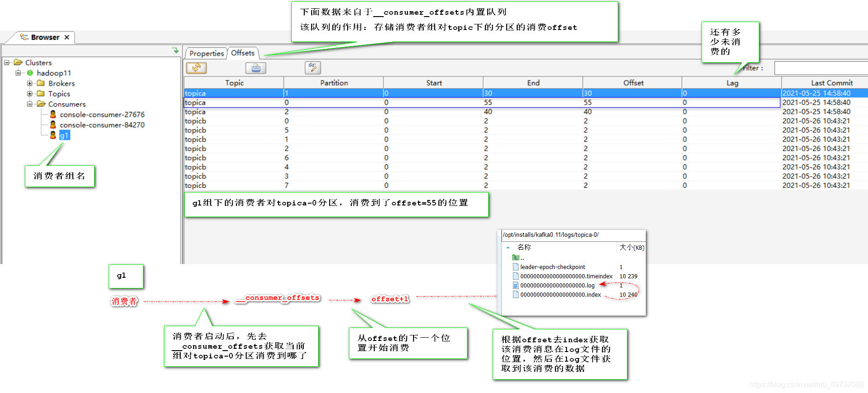This screenshot has height=393, width=868.
Task: Click the console-consumer-84270 user icon
Action: point(53,125)
